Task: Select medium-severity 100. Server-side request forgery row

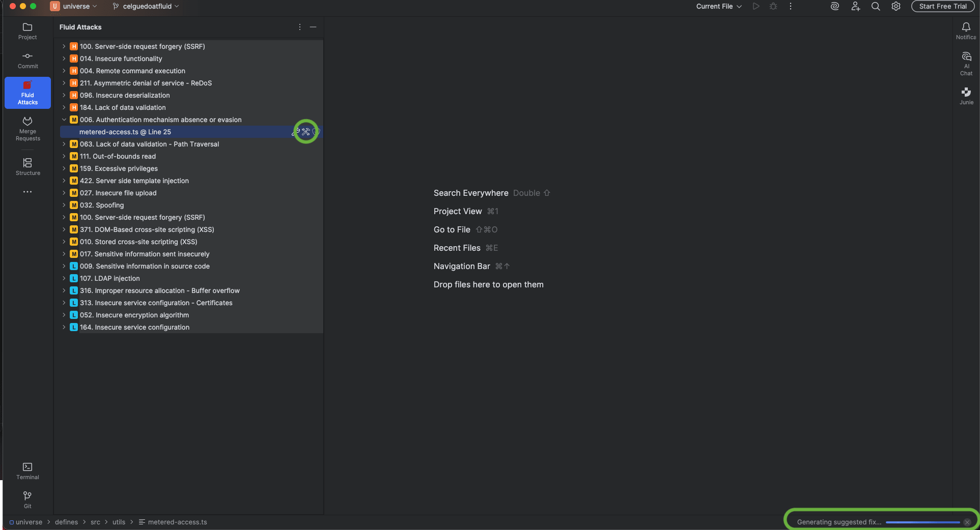Action: pos(191,217)
